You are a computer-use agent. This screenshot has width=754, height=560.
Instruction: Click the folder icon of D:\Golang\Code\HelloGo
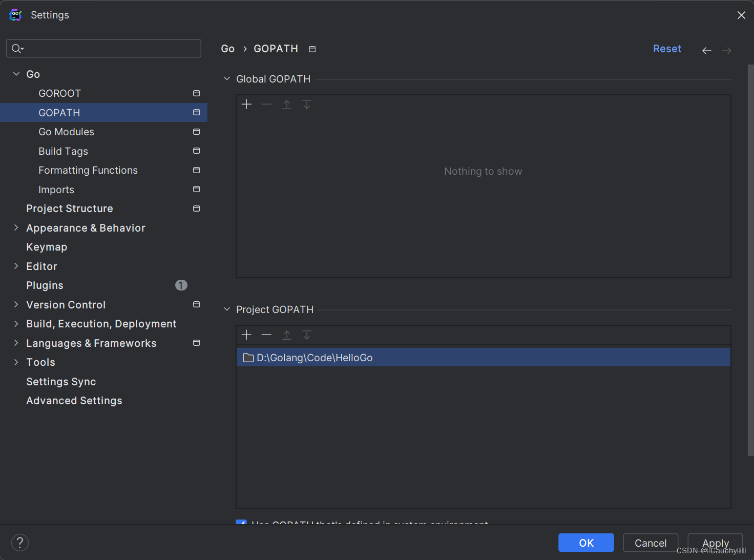click(248, 358)
